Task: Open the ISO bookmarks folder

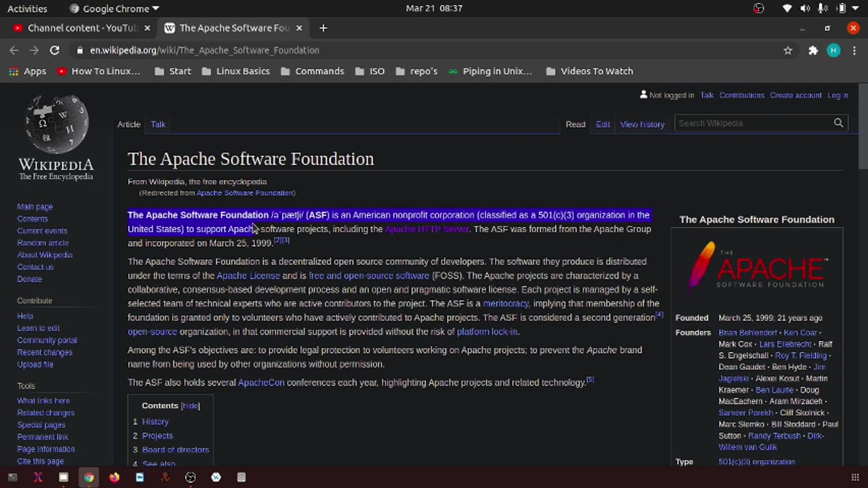Action: click(x=370, y=71)
